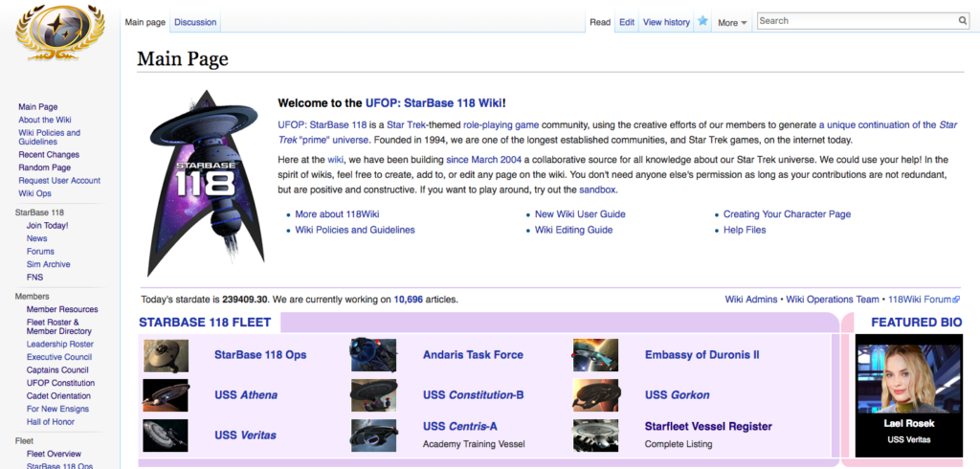Image resolution: width=980 pixels, height=469 pixels.
Task: Open Cadet Orientation link
Action: coord(58,396)
